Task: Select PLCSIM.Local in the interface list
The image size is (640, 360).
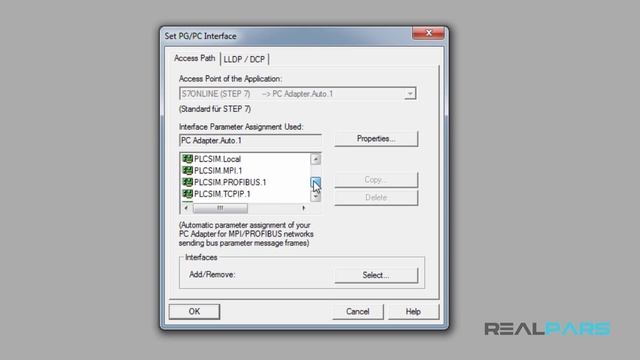Action: pyautogui.click(x=217, y=159)
